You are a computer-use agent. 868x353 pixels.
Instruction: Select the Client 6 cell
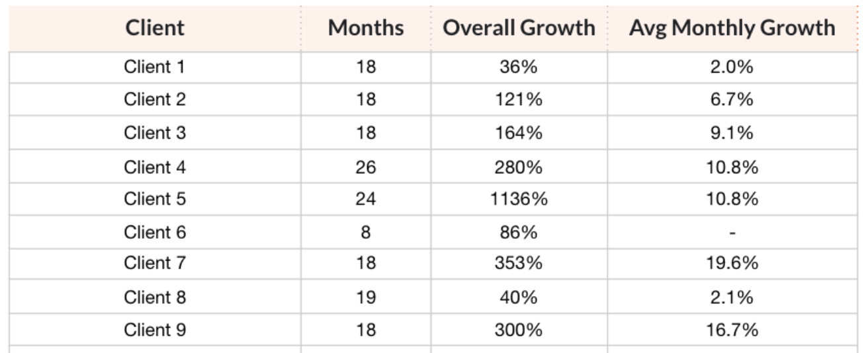pos(155,233)
